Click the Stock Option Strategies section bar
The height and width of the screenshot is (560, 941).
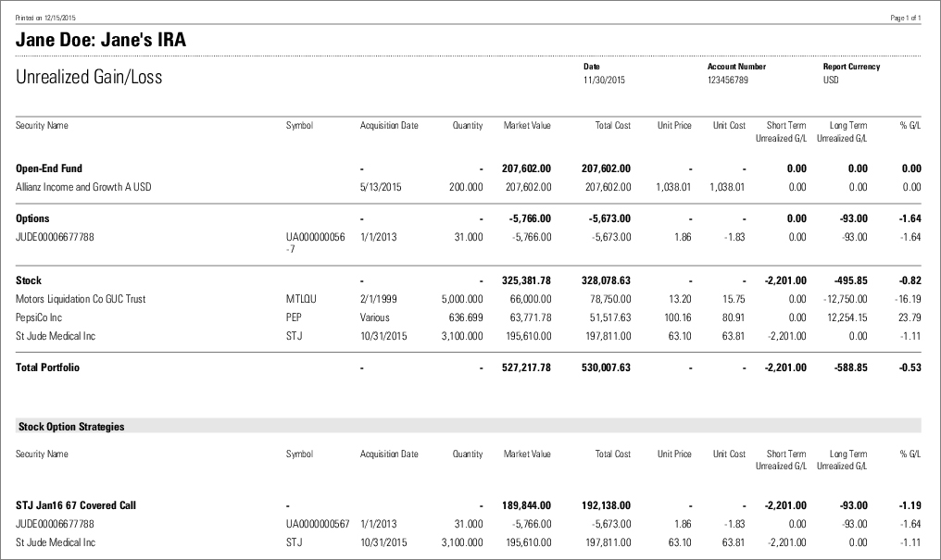coord(468,427)
